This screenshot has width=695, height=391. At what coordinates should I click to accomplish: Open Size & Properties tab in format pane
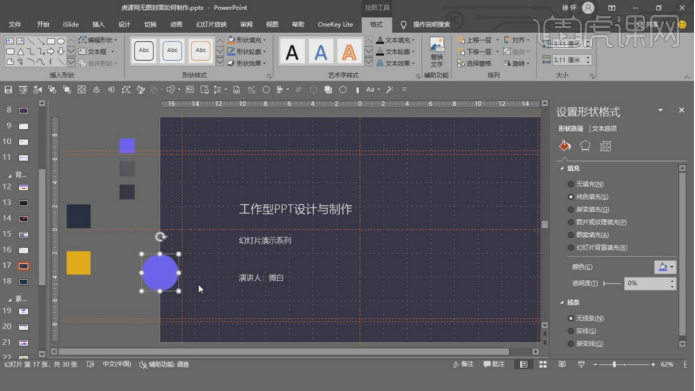pyautogui.click(x=605, y=146)
